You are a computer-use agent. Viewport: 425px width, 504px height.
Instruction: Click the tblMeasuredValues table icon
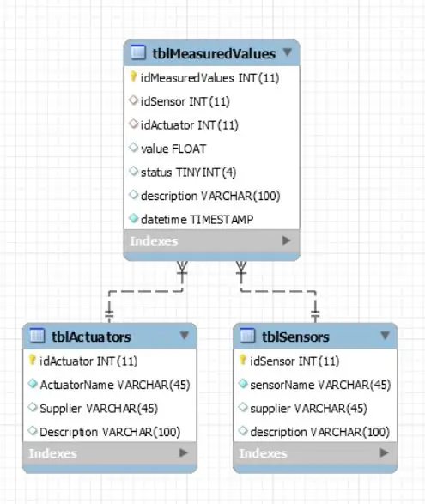click(138, 52)
